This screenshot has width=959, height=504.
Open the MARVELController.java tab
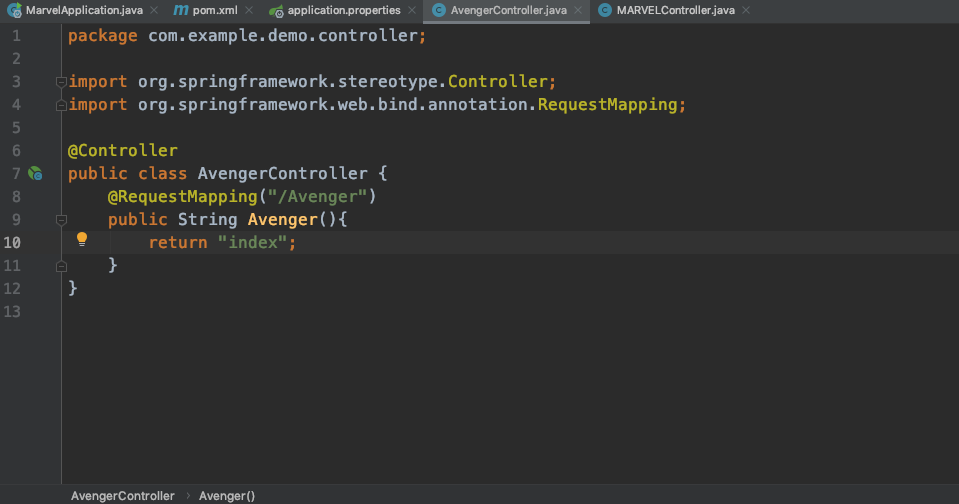point(675,10)
